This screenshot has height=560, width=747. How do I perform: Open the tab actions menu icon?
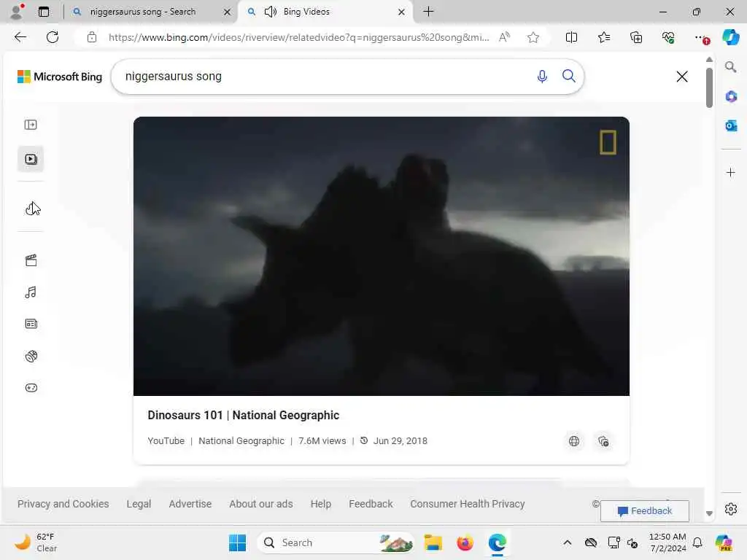(x=44, y=12)
